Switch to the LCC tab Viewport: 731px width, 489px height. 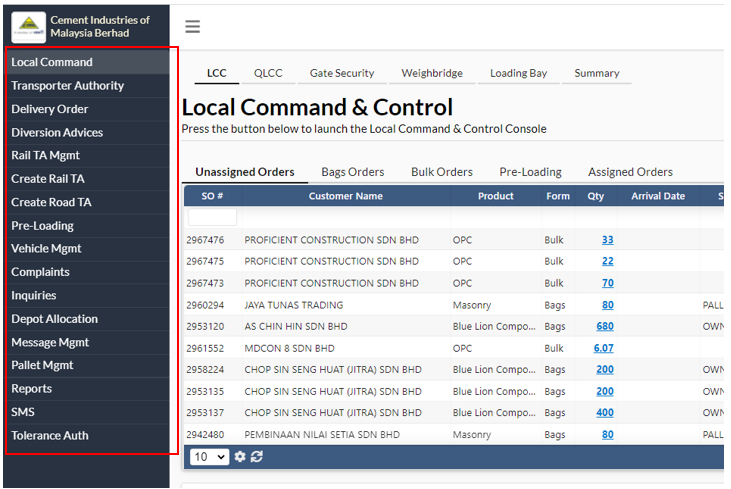coord(217,73)
